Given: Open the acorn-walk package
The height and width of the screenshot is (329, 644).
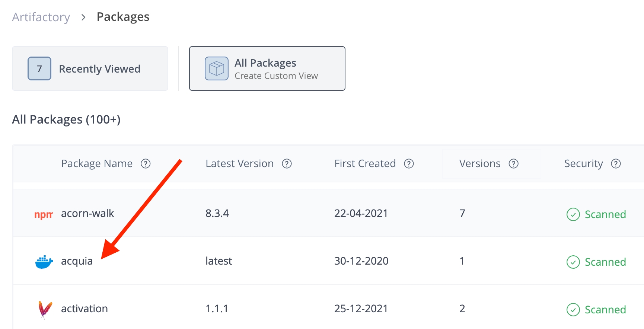Looking at the screenshot, I should click(87, 214).
